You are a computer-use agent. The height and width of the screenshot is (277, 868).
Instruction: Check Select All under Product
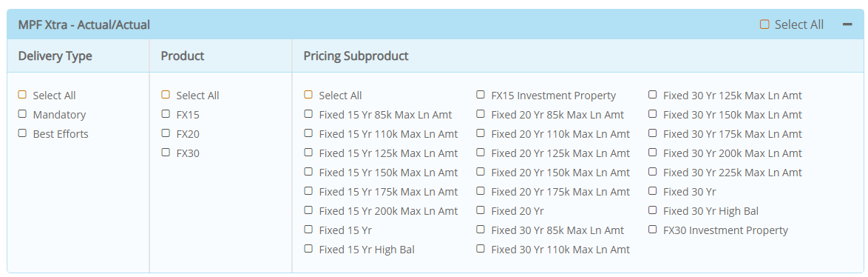(x=166, y=95)
